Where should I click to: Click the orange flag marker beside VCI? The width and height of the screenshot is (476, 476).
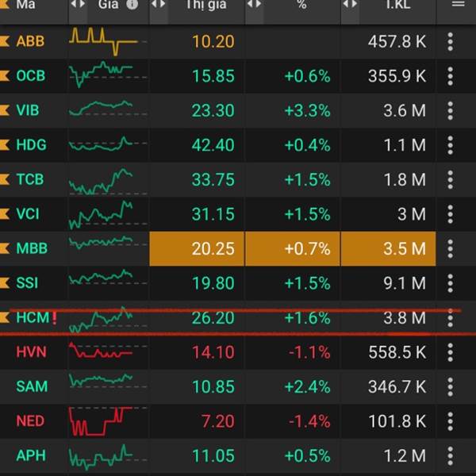tap(5, 213)
